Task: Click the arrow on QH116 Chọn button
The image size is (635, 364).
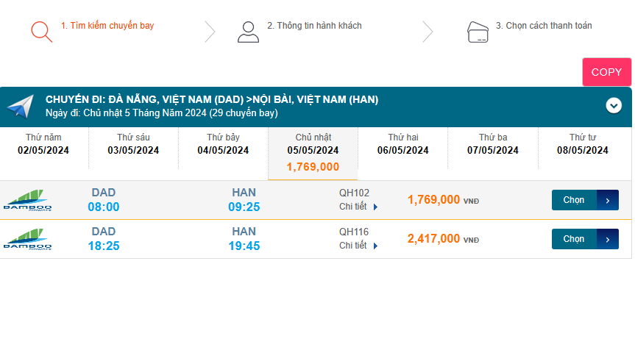Action: [x=607, y=239]
